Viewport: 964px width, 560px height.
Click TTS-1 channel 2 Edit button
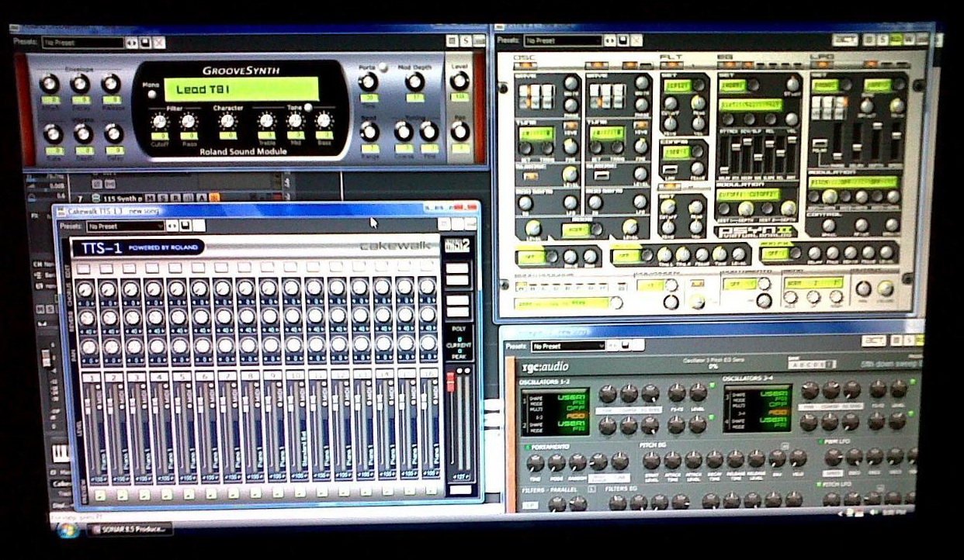[x=107, y=268]
